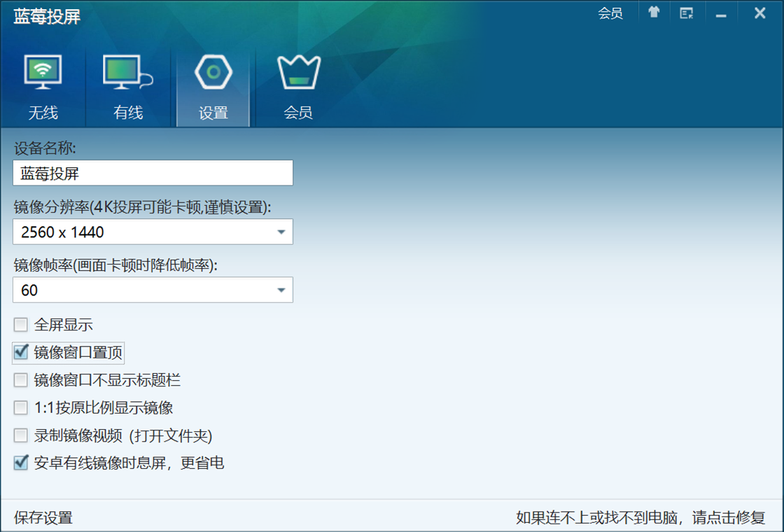This screenshot has height=532, width=784.
Task: Click the 设备名称 text field
Action: [x=153, y=173]
